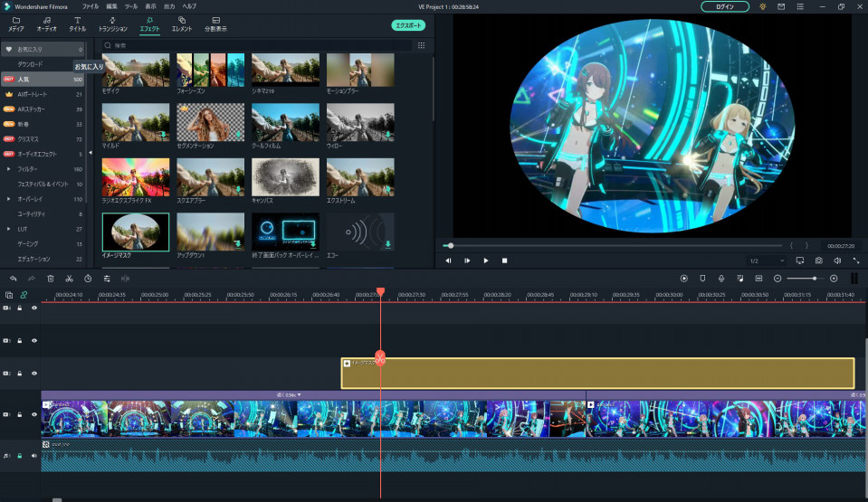Screen dimensions: 868x502
Task: Open the ヘルプ menu
Action: (189, 6)
